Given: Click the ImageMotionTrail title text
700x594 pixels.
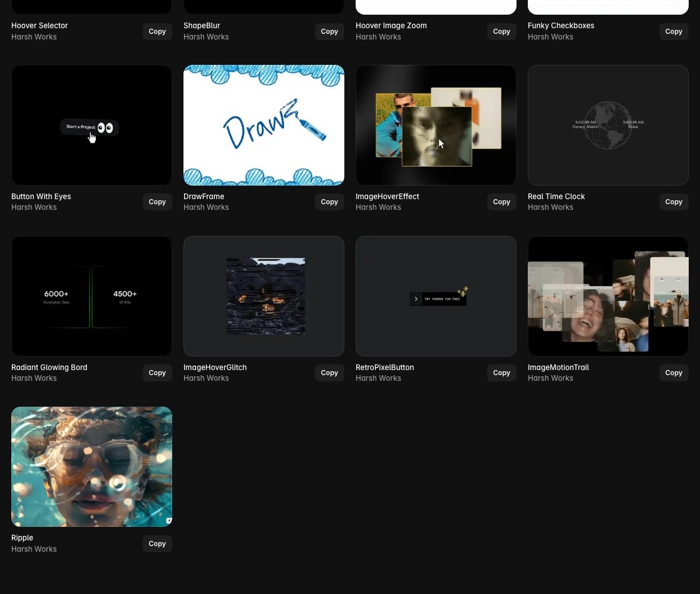Looking at the screenshot, I should click(558, 367).
